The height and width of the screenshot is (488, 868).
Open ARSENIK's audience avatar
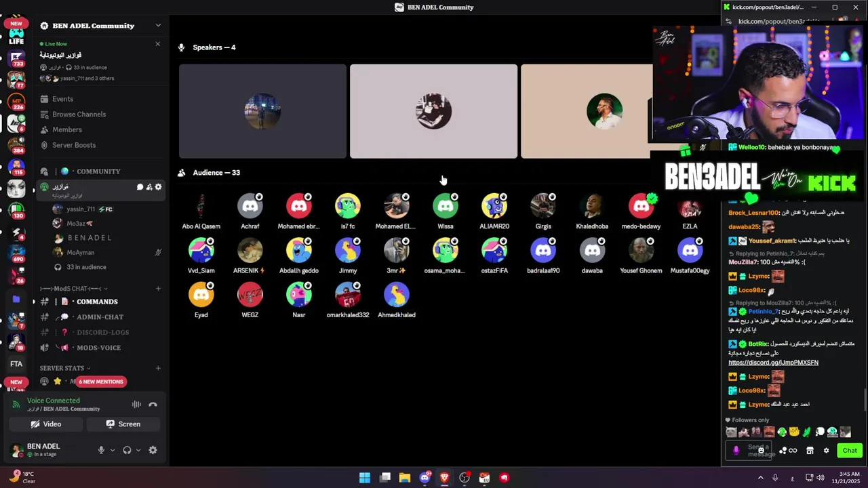pos(250,251)
